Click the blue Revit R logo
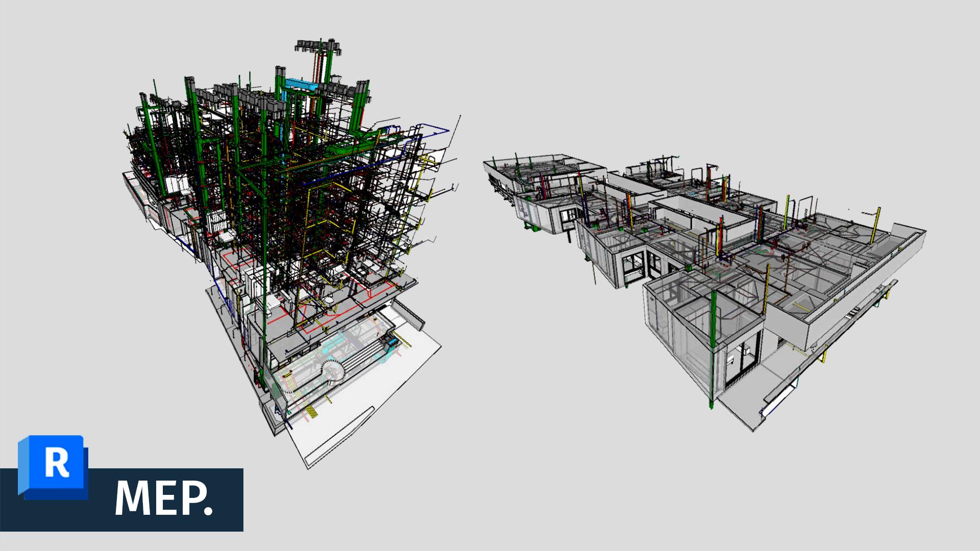 click(x=53, y=466)
